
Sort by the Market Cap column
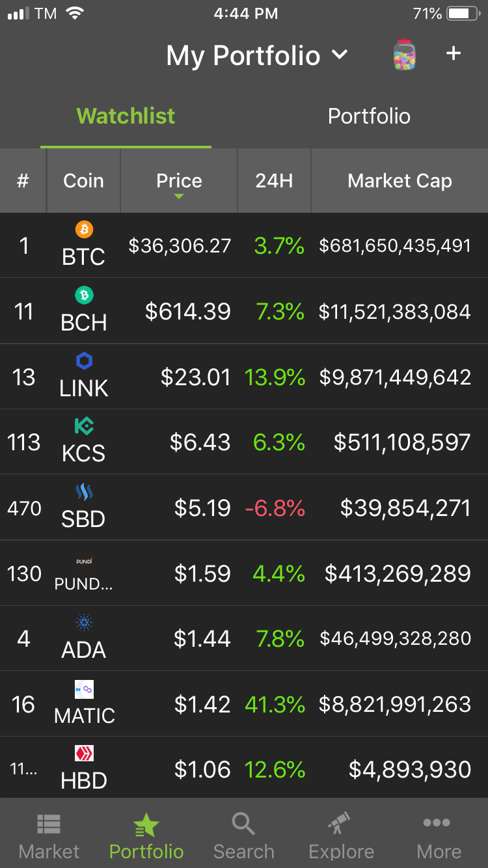400,181
